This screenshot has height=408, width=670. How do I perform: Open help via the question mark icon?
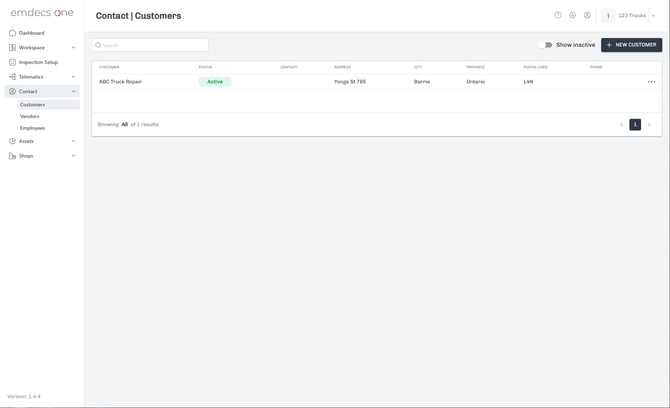pos(558,15)
